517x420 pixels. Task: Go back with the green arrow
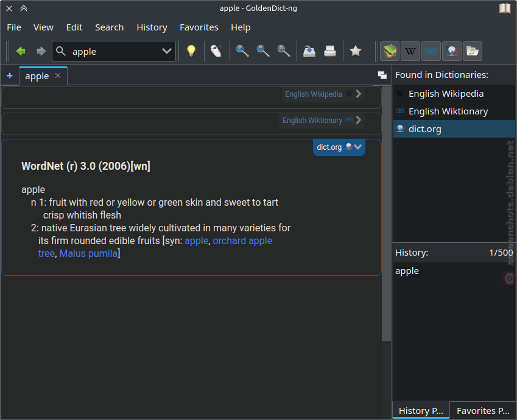click(21, 51)
